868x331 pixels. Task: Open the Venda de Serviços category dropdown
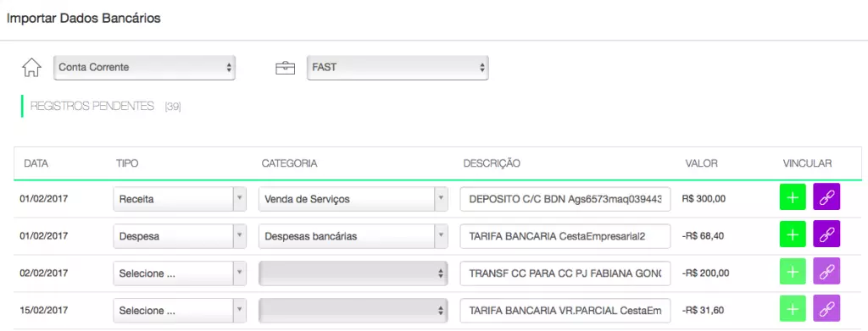(x=353, y=199)
